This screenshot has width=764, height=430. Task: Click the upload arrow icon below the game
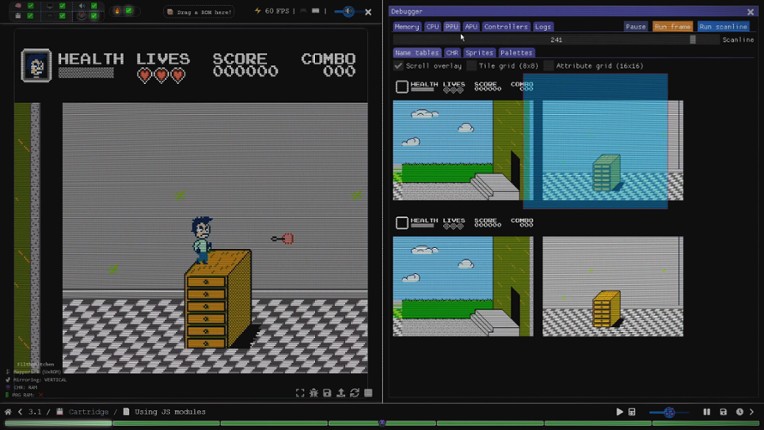coord(341,393)
